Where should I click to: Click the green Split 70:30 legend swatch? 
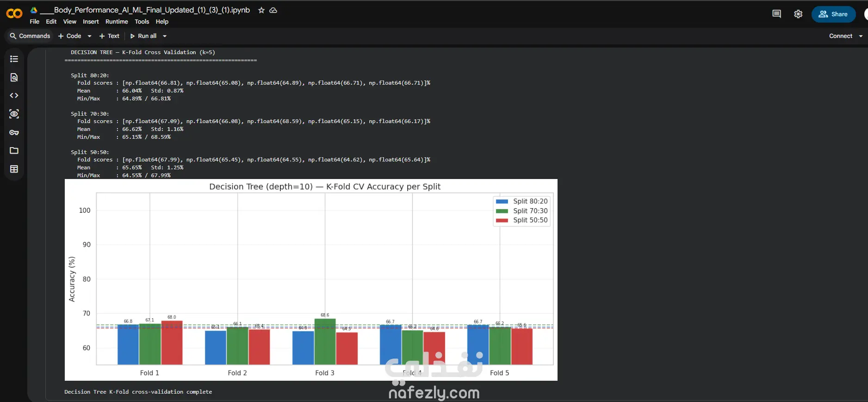502,211
